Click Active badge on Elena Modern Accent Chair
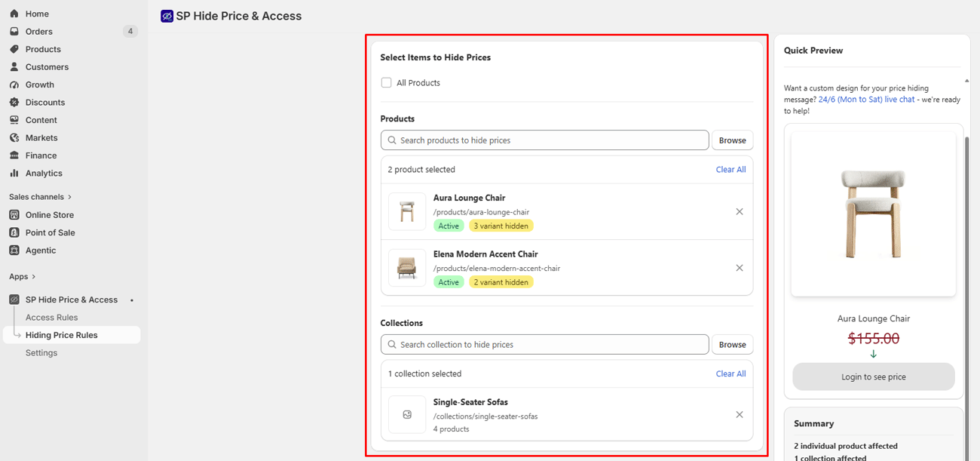 [x=449, y=282]
